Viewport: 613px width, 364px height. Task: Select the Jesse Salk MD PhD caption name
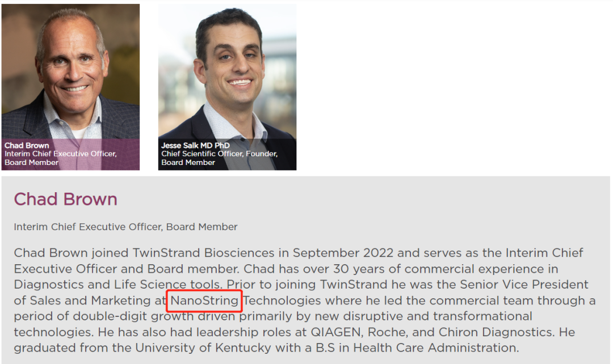tap(195, 146)
